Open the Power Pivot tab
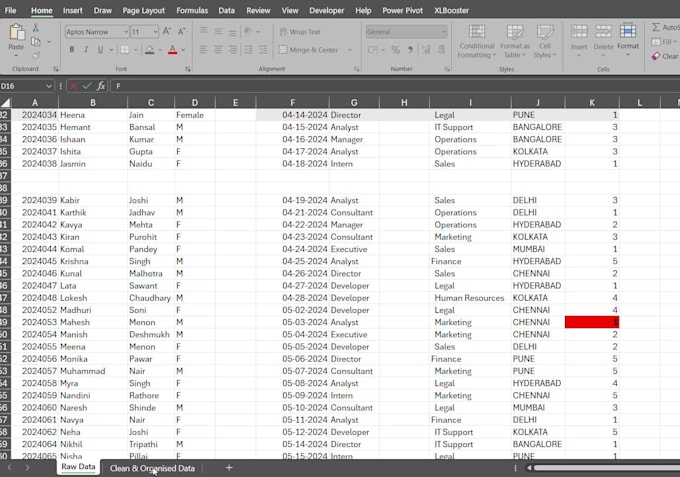680x477 pixels. point(402,10)
